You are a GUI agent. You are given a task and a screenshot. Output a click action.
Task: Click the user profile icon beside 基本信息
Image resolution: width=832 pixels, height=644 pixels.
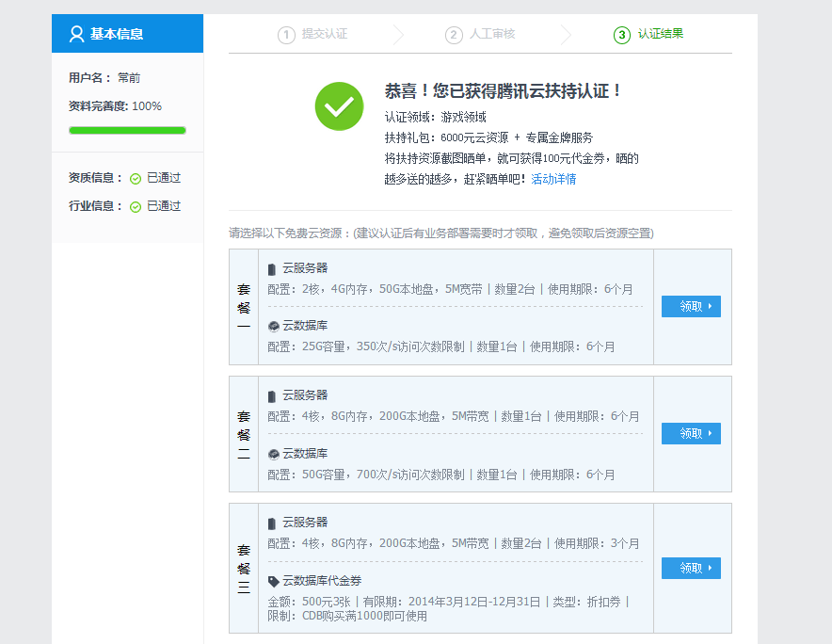click(x=76, y=34)
